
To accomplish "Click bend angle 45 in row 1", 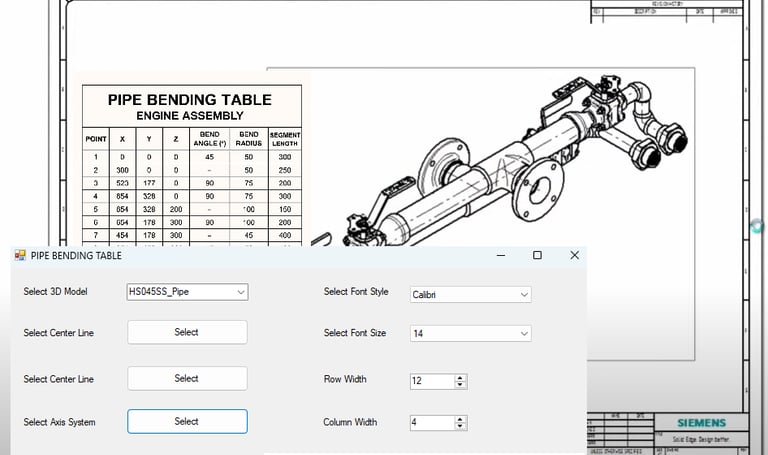I will click(210, 157).
